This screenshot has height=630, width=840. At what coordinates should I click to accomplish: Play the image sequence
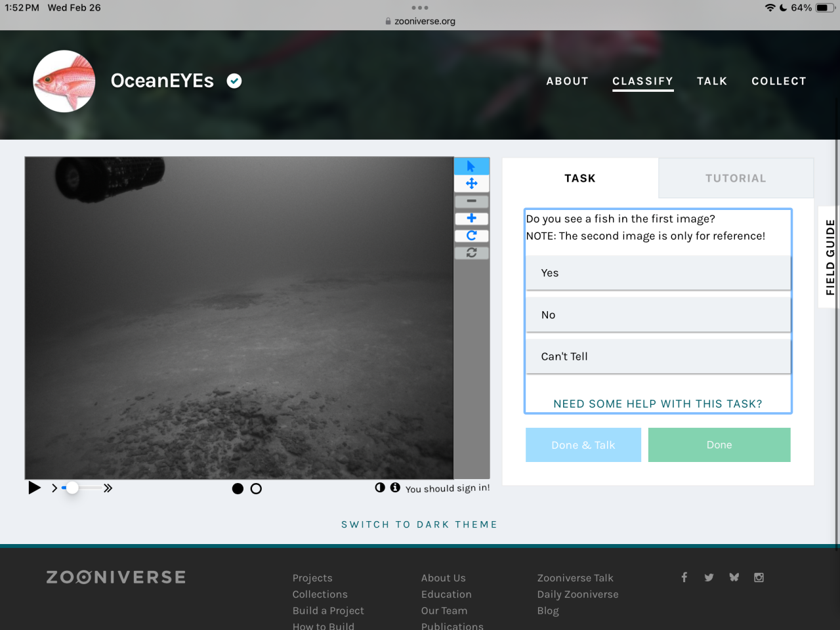click(x=35, y=488)
